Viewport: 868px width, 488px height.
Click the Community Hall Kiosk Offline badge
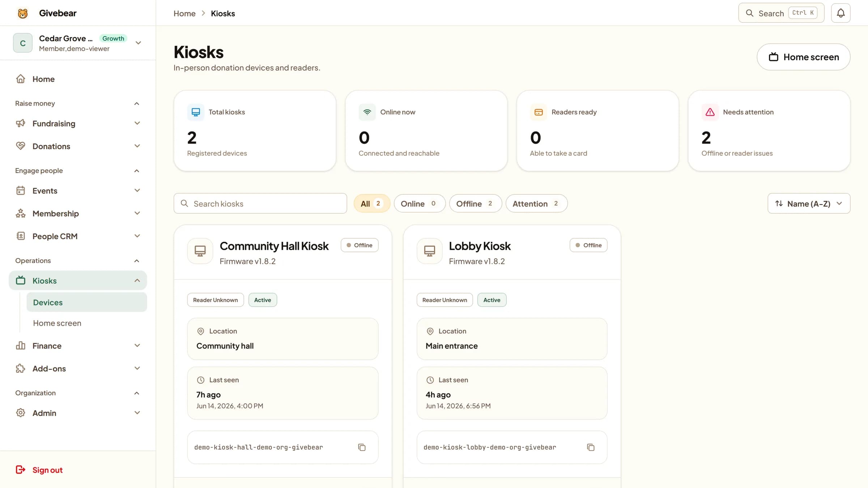tap(359, 245)
